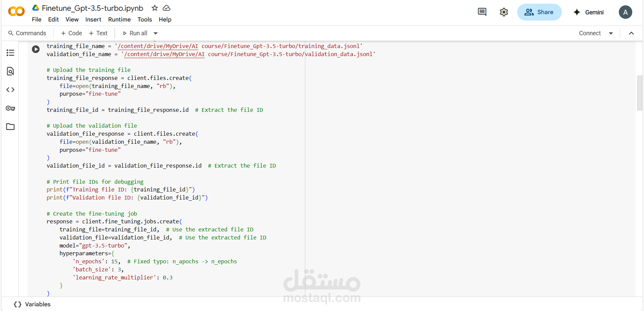Add a new Code cell
The width and height of the screenshot is (644, 311).
pos(71,33)
